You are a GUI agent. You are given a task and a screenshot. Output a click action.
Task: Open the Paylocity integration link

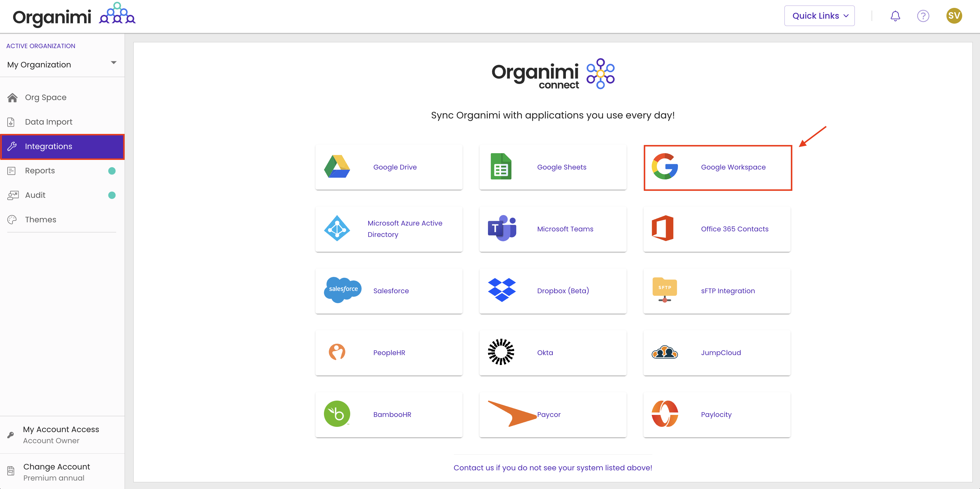(x=716, y=415)
